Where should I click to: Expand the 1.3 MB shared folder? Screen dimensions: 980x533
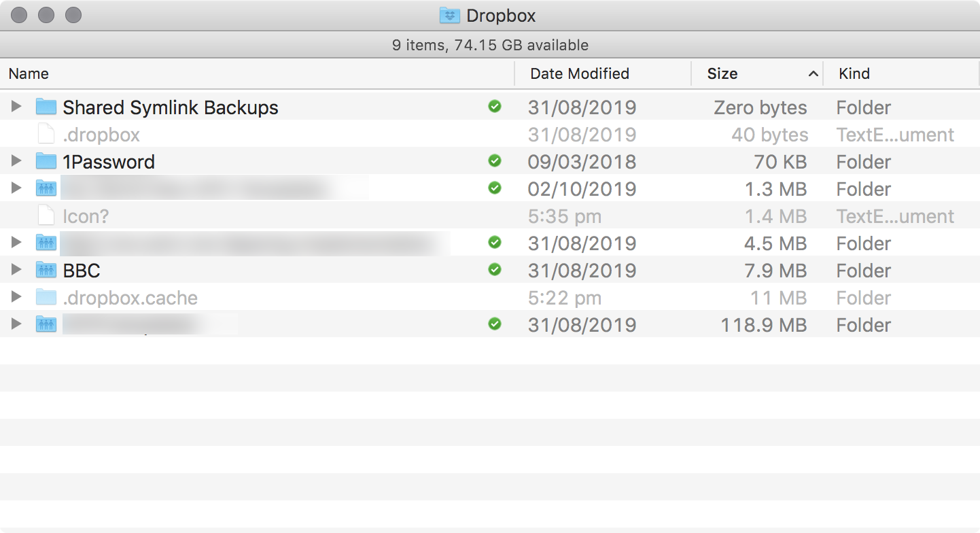pyautogui.click(x=17, y=188)
